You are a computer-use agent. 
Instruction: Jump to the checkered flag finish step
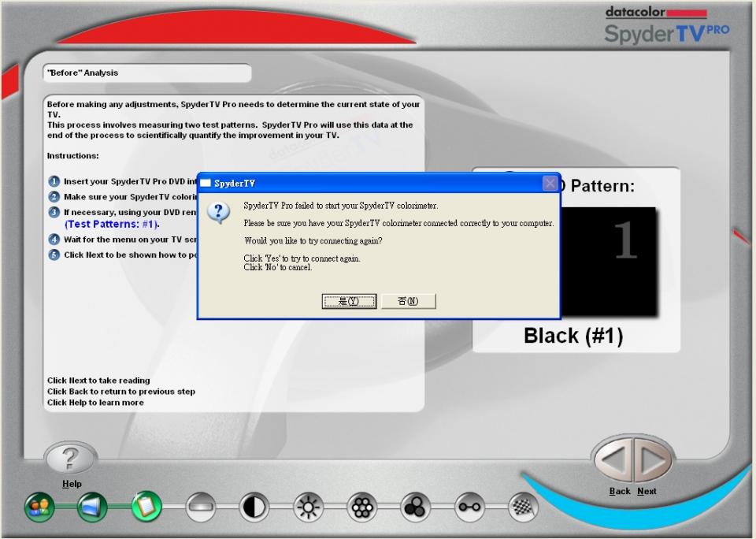click(x=523, y=508)
